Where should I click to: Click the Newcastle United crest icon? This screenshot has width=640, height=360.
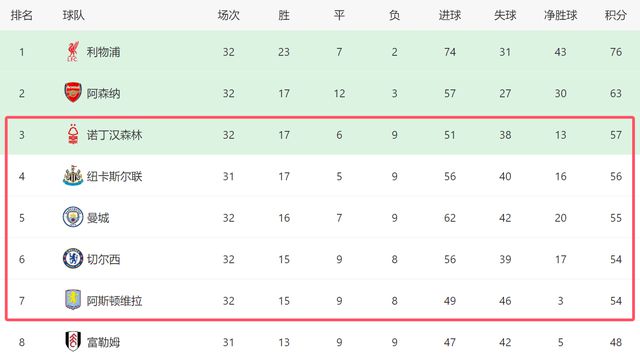73,176
